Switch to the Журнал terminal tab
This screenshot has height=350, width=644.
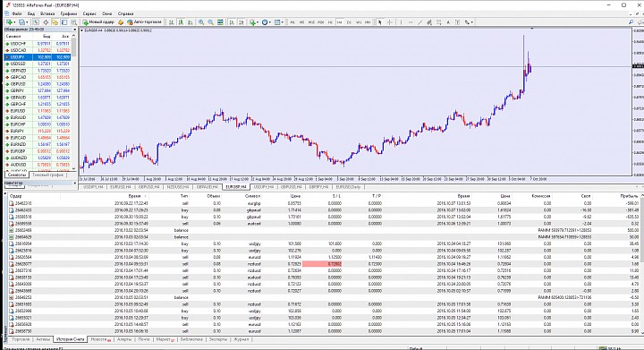pyautogui.click(x=241, y=340)
